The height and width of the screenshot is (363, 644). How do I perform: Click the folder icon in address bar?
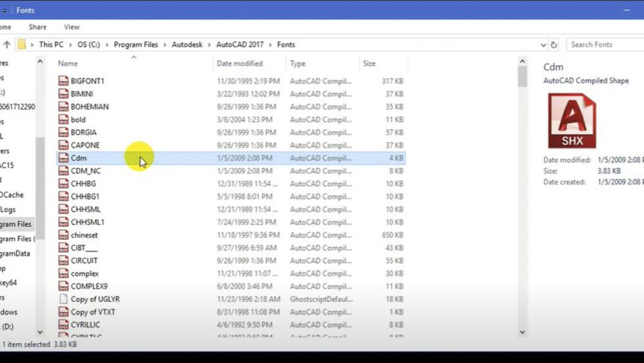[x=22, y=44]
